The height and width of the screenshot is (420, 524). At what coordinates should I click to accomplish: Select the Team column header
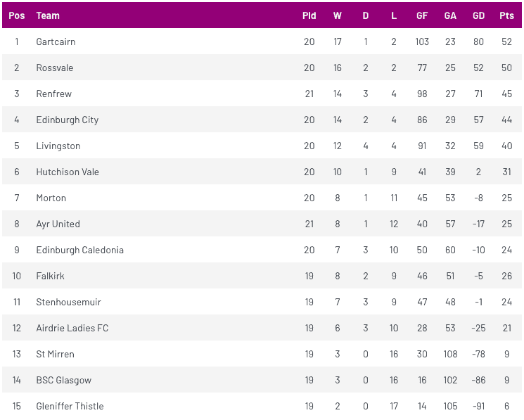48,15
